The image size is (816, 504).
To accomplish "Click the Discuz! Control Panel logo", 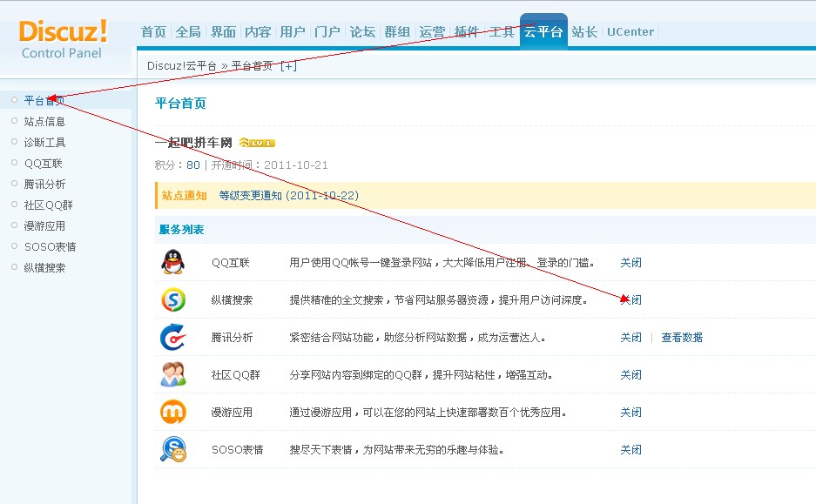I will point(63,39).
